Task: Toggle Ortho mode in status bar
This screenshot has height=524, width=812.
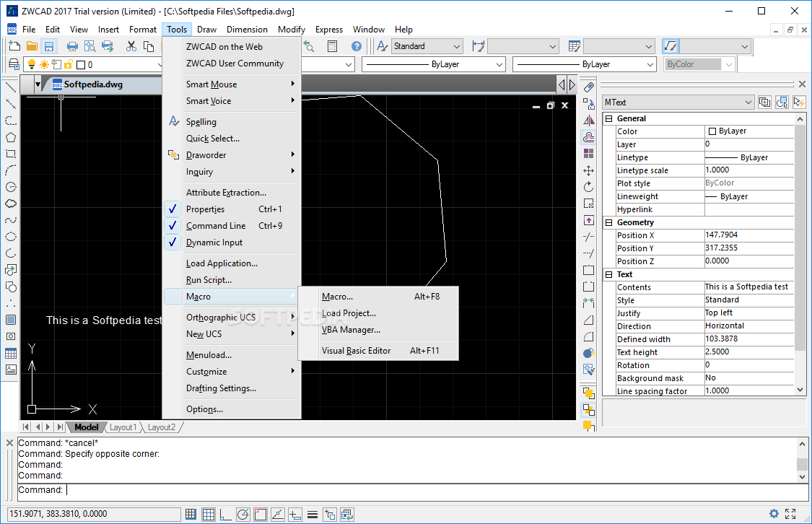Action: tap(225, 514)
